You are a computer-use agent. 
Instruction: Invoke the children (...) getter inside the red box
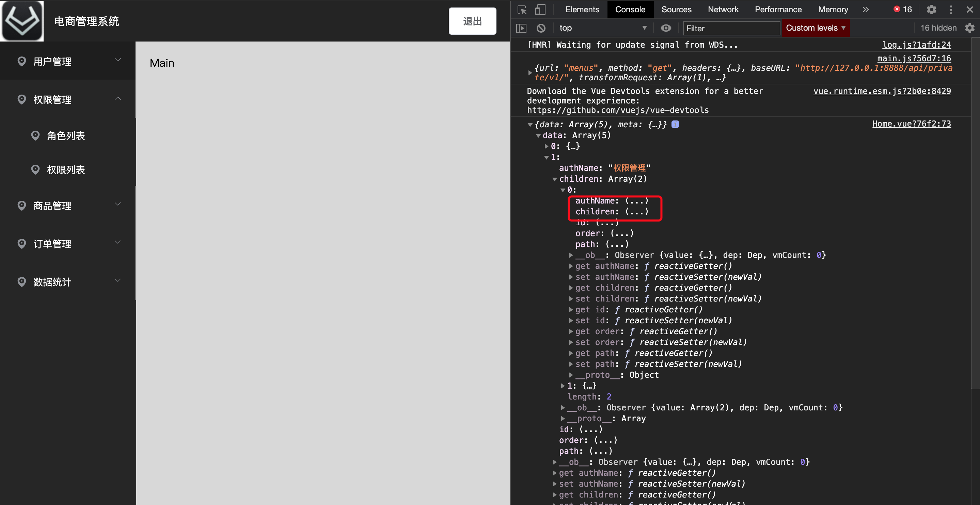click(636, 212)
